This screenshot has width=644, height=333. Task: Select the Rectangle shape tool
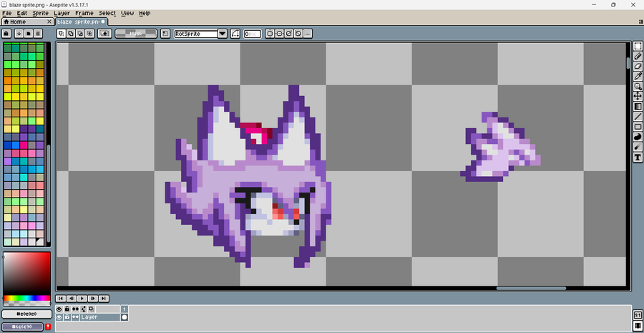click(638, 127)
